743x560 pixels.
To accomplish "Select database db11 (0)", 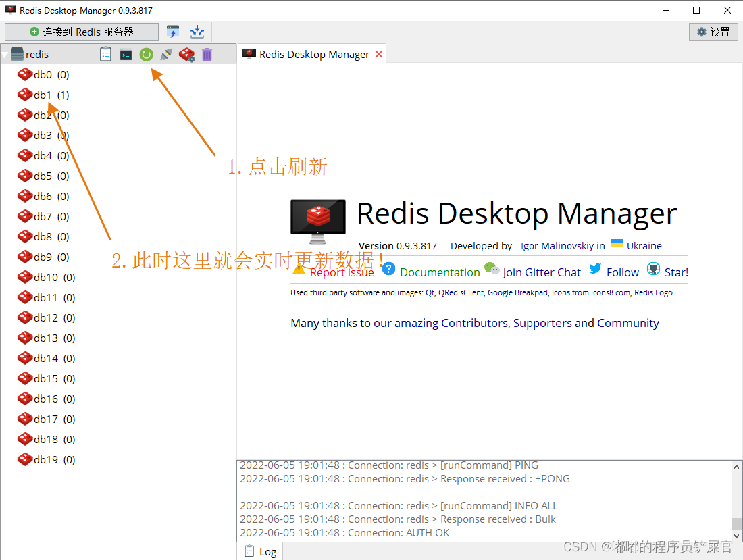I will point(46,297).
